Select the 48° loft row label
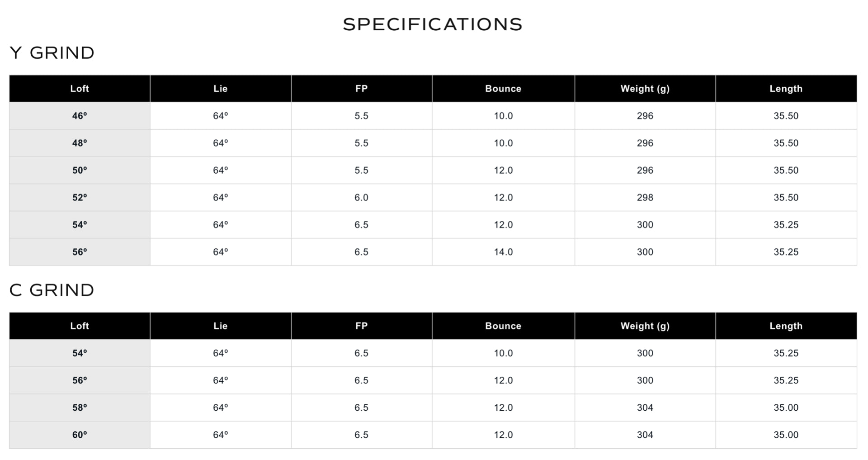 pos(80,143)
